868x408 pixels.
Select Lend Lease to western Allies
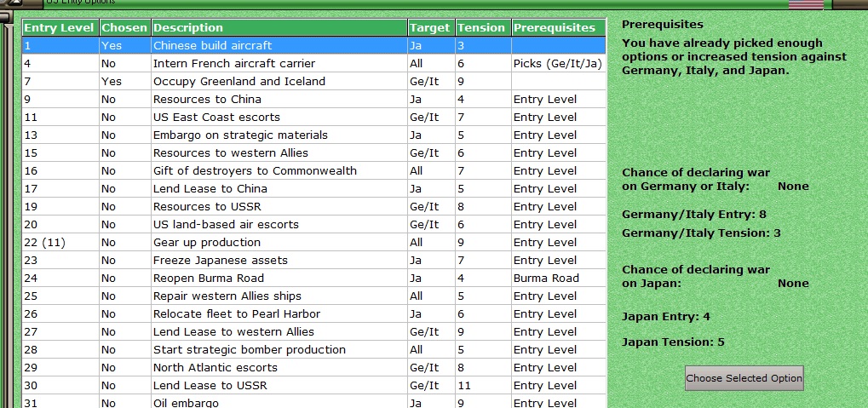point(313,331)
